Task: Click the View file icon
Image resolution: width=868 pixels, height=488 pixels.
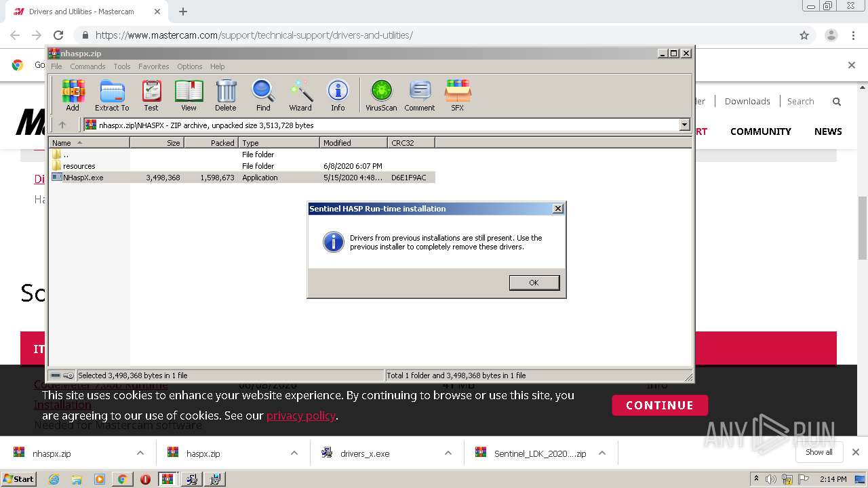Action: (189, 95)
